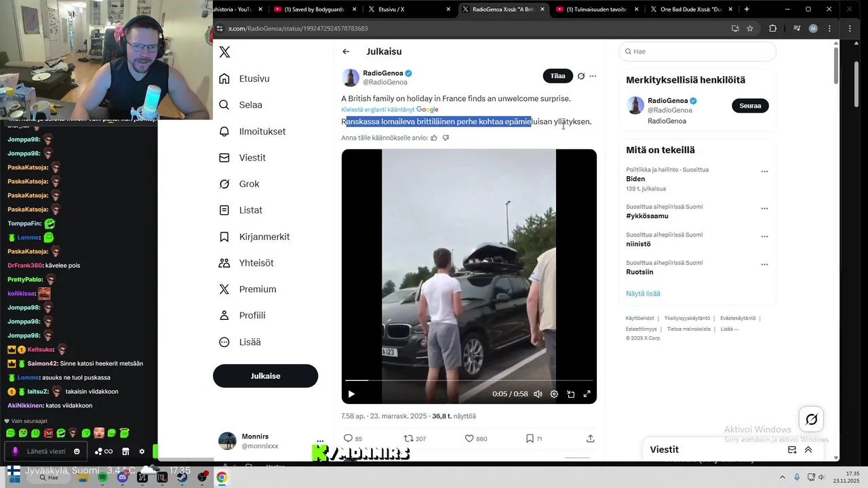Open Etusivu in the X sidebar
The width and height of the screenshot is (868, 488).
click(244, 79)
